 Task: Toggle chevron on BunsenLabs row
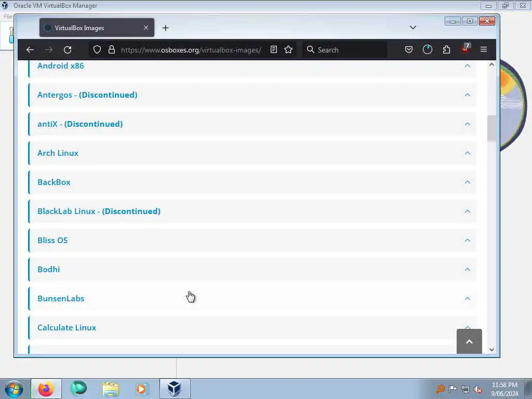468,299
